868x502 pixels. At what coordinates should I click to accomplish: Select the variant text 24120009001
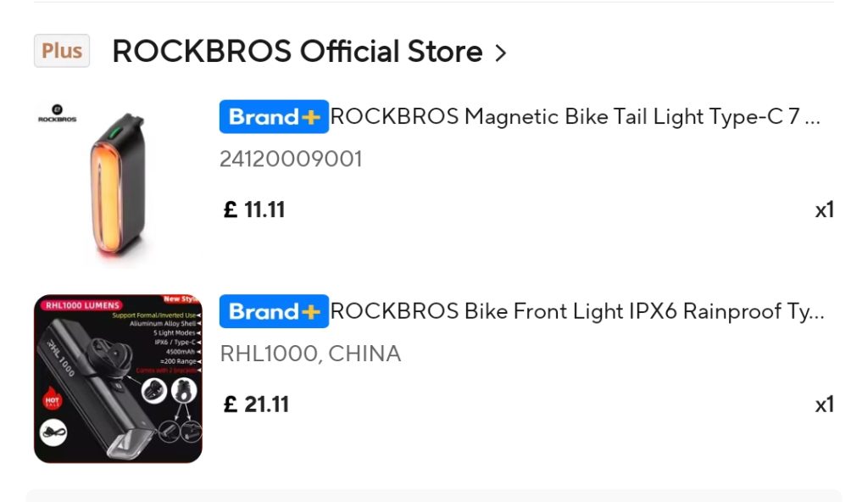(x=291, y=159)
